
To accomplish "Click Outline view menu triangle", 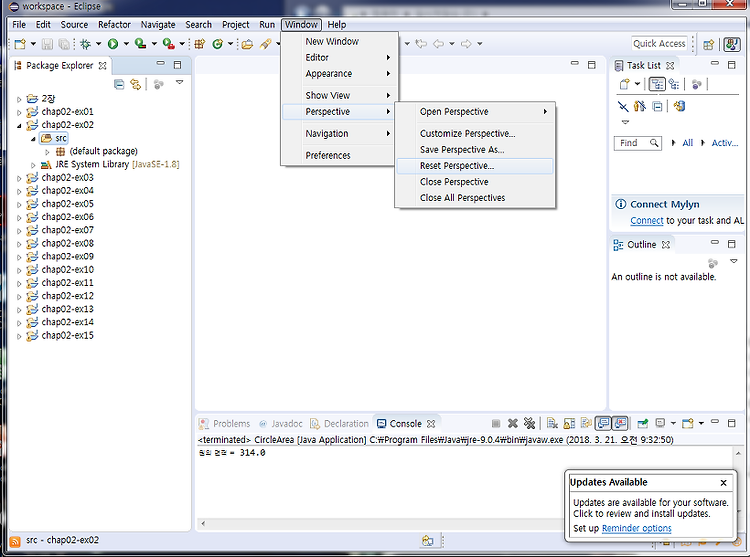I will [x=733, y=261].
